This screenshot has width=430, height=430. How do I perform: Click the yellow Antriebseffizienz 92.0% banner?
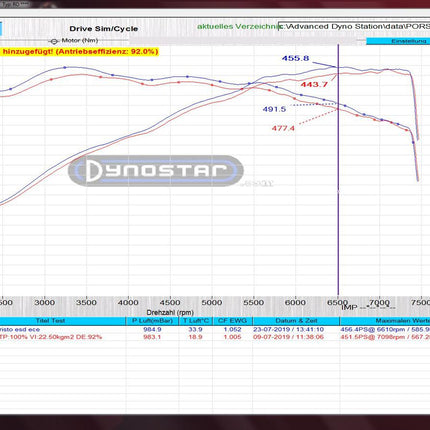point(79,52)
